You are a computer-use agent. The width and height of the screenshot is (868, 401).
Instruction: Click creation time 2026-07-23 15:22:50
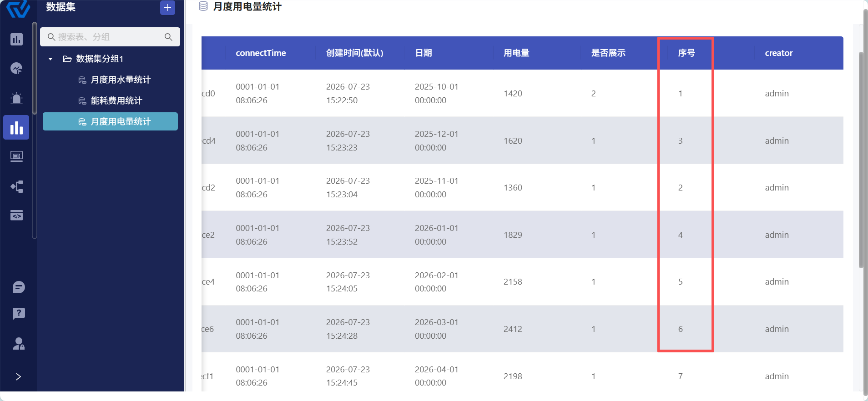[348, 93]
